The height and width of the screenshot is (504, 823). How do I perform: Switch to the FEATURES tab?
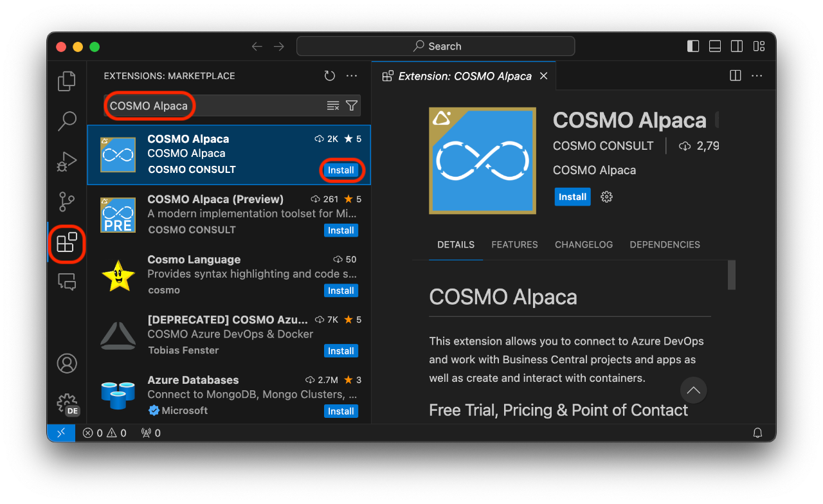(x=514, y=244)
